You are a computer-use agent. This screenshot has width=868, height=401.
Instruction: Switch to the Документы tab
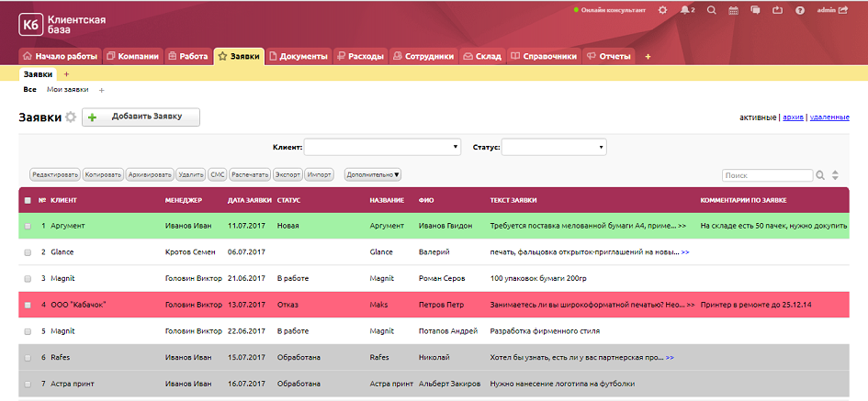pos(298,56)
